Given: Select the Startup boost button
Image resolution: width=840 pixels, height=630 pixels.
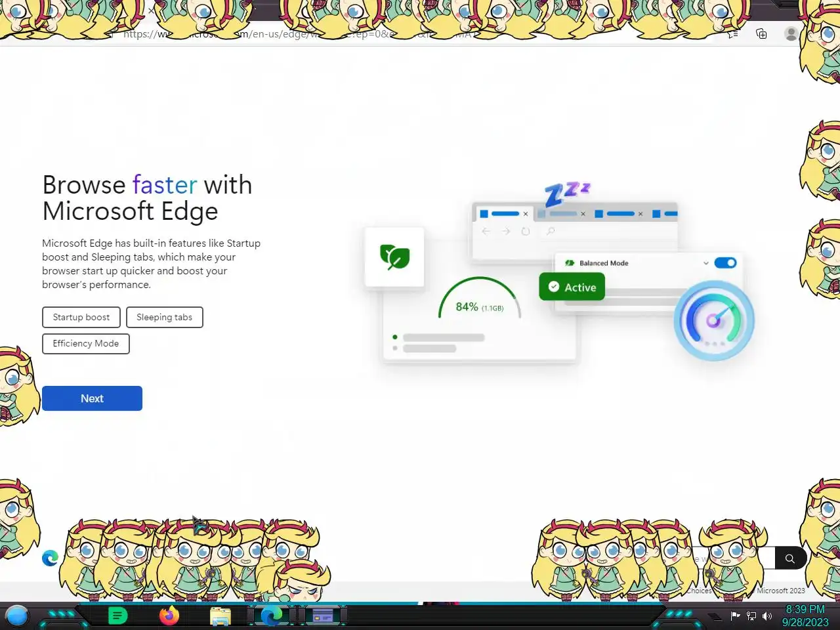Looking at the screenshot, I should (81, 317).
